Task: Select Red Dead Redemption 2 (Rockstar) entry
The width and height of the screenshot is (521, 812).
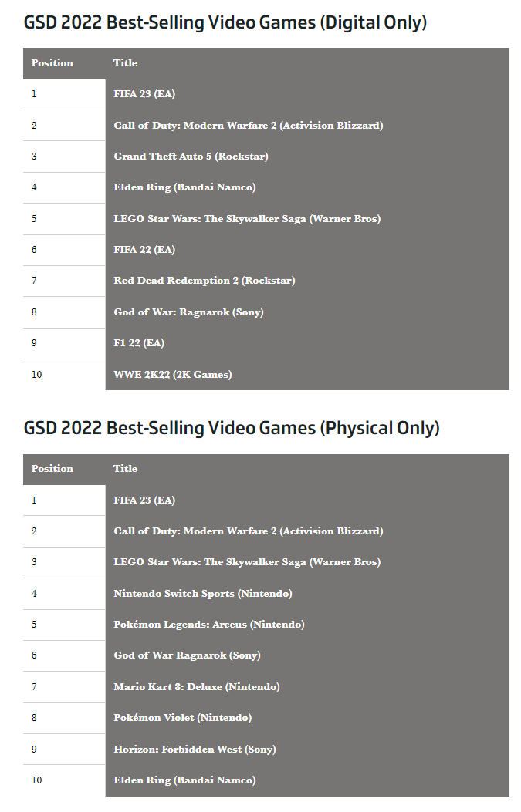Action: [x=204, y=281]
